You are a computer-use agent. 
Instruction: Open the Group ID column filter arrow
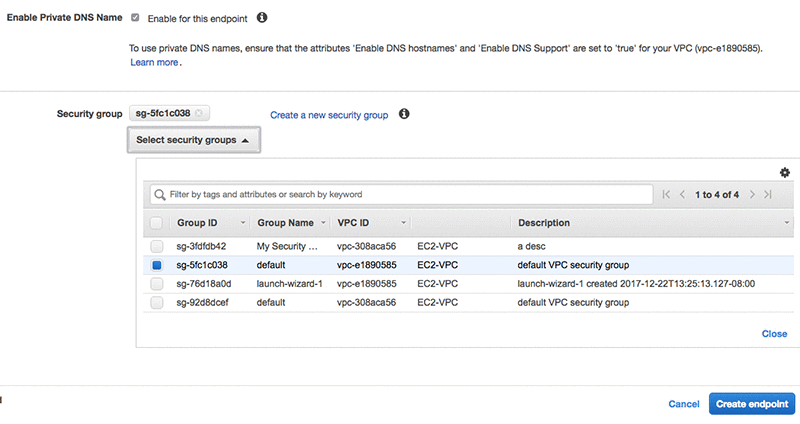click(243, 223)
